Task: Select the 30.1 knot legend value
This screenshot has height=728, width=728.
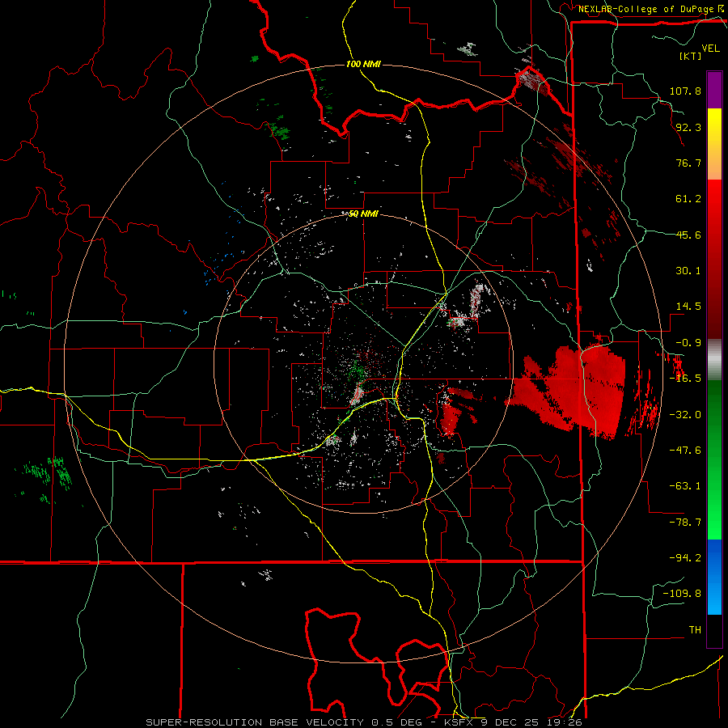Action: (x=688, y=271)
